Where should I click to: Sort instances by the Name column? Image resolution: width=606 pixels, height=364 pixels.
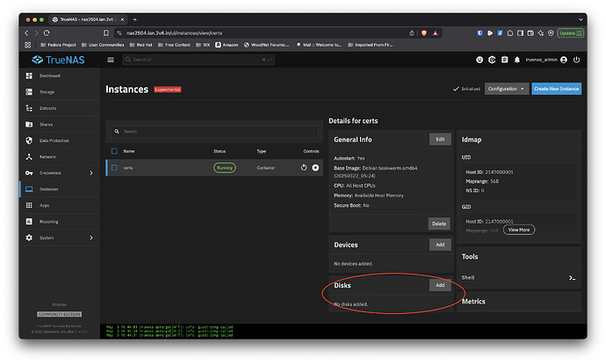point(129,152)
